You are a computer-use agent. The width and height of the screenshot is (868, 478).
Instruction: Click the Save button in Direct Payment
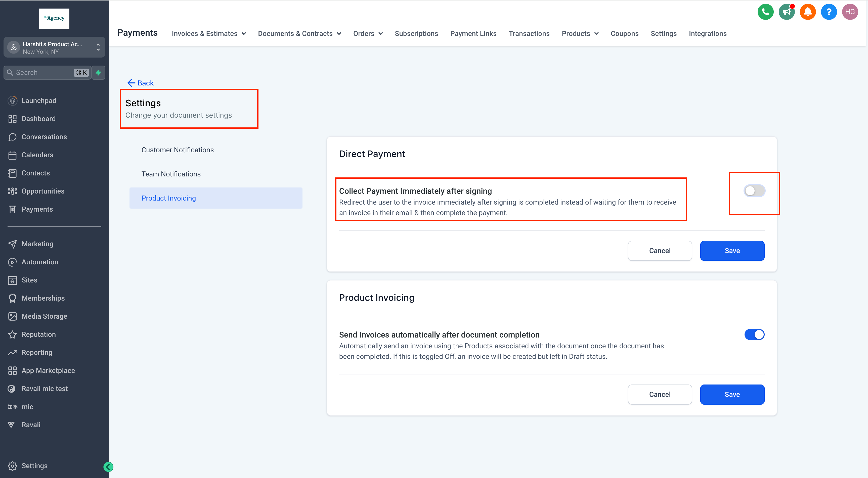coord(732,250)
